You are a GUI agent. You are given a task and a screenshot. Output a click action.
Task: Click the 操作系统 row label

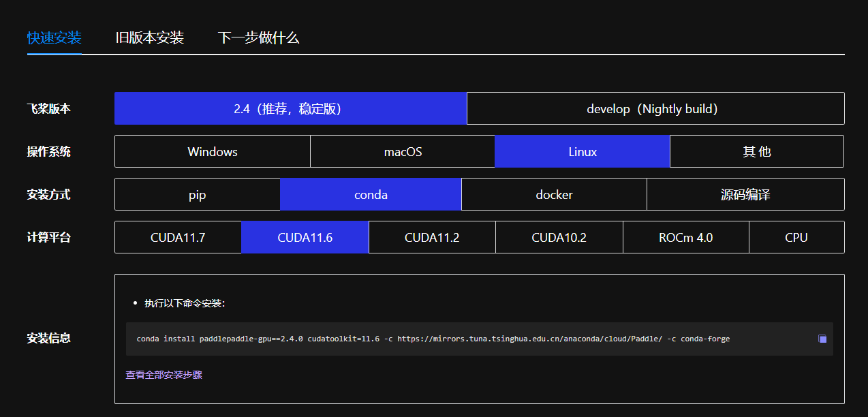pyautogui.click(x=48, y=151)
